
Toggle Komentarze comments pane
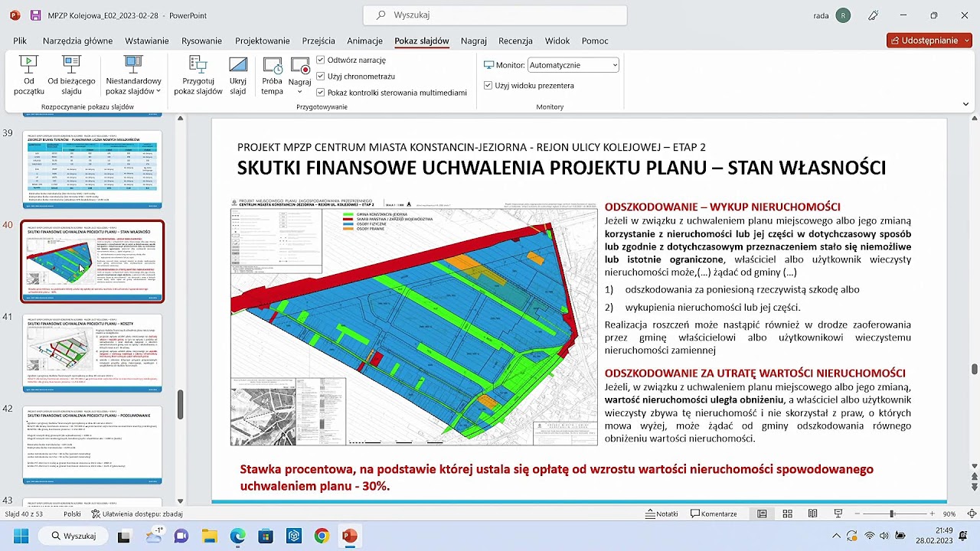click(x=714, y=514)
